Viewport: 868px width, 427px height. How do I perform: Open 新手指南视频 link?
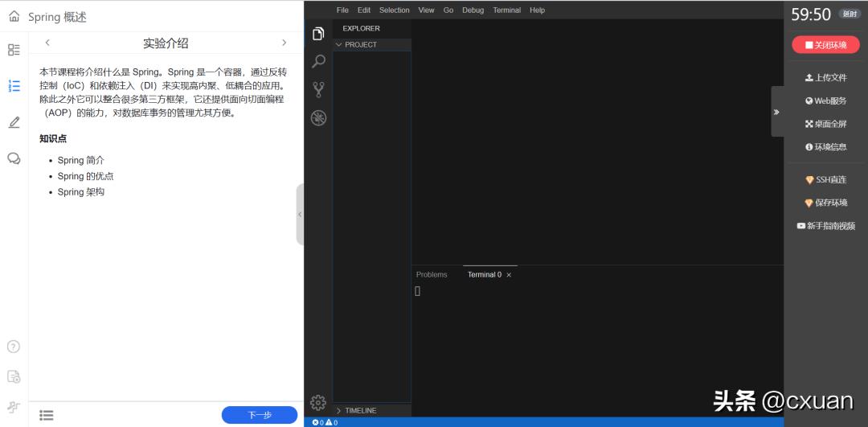pyautogui.click(x=826, y=226)
